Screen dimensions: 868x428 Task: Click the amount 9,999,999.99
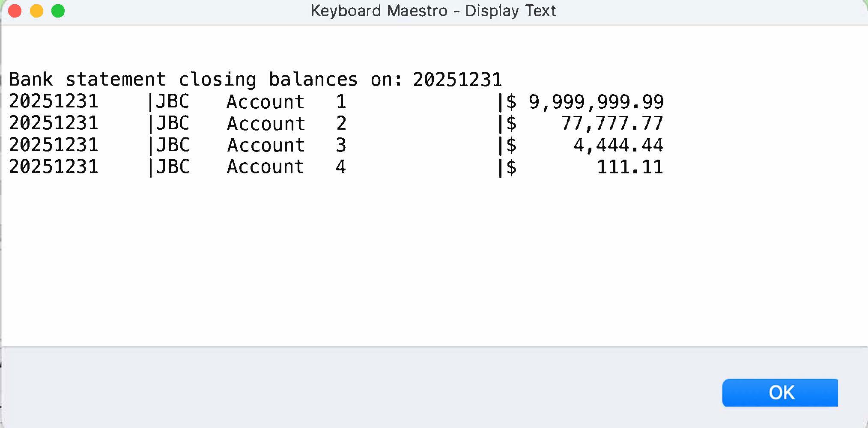(596, 102)
